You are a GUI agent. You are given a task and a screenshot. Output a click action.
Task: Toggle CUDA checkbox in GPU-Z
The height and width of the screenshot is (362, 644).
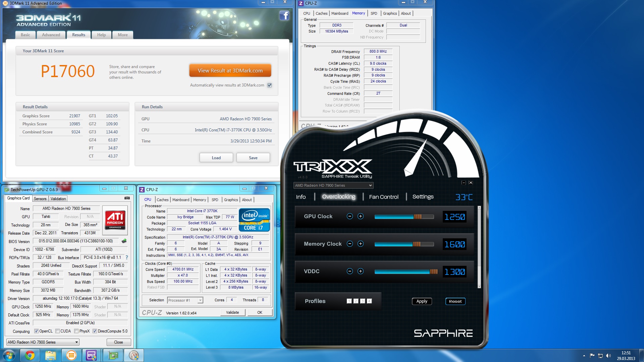(x=57, y=331)
